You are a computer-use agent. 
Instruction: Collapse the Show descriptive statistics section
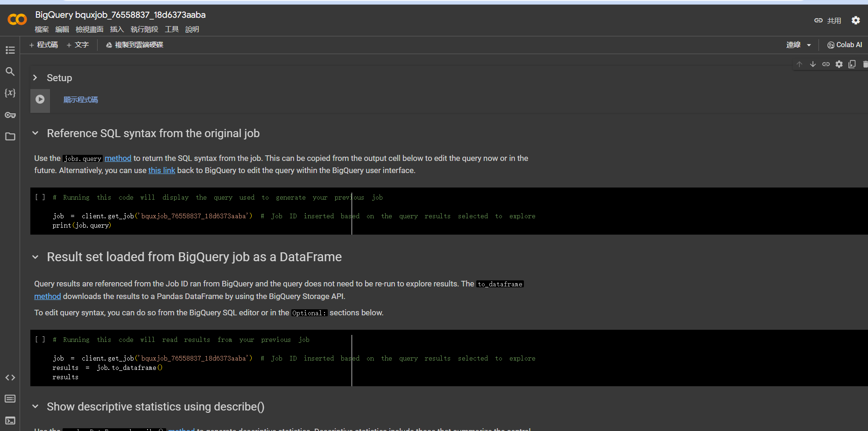[x=35, y=407]
